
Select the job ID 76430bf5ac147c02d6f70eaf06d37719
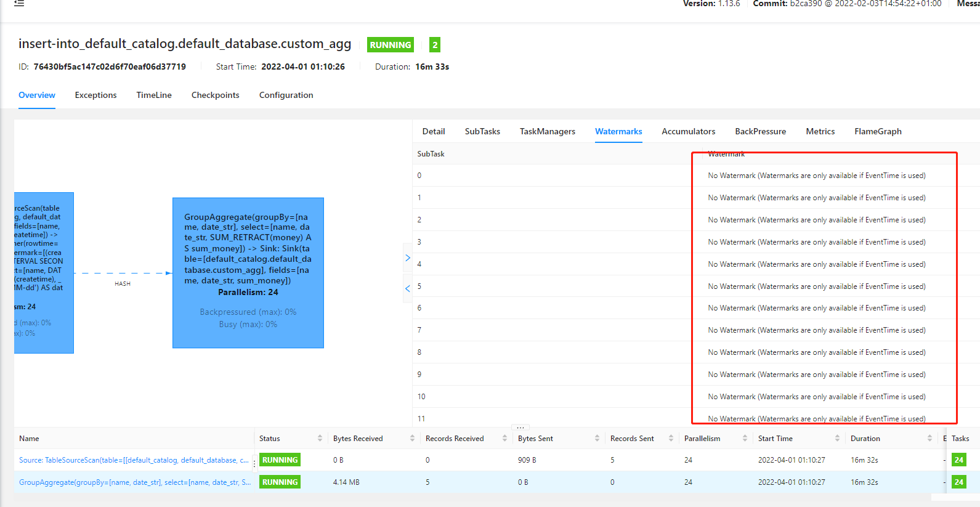click(110, 67)
